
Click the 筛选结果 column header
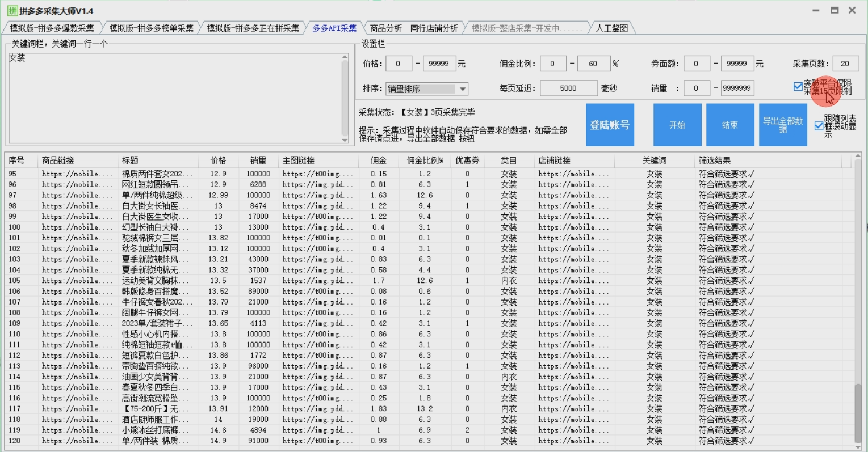(x=769, y=160)
